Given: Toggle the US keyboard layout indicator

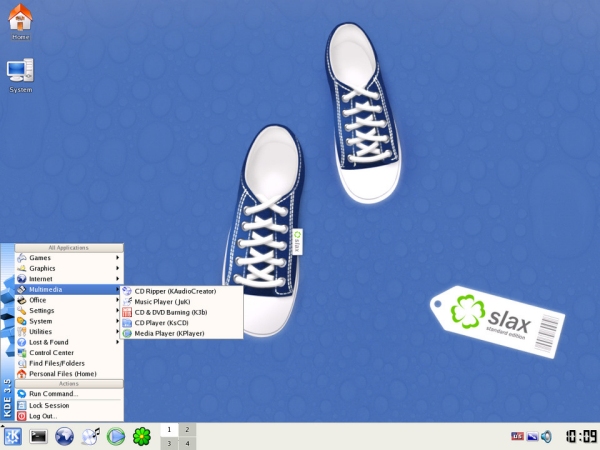Looking at the screenshot, I should point(517,436).
